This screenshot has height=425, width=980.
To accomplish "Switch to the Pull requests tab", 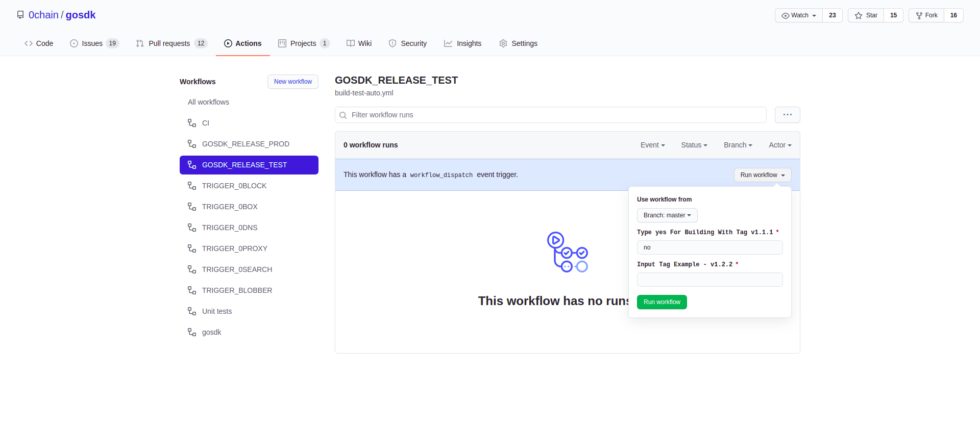I will coord(171,43).
